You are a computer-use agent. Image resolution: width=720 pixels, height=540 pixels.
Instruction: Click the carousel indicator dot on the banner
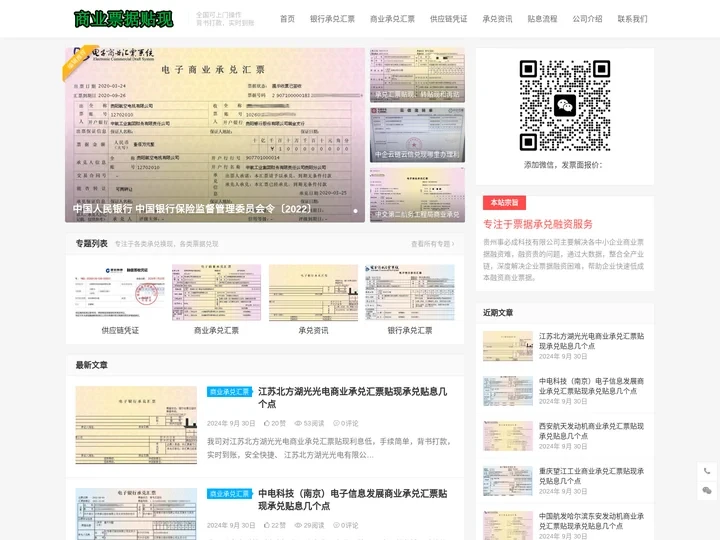(x=355, y=211)
